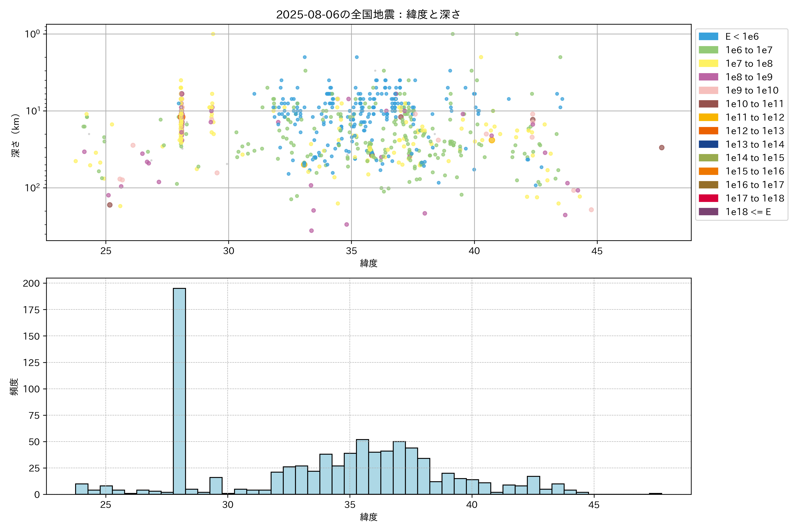Click the 200 tick label on the histogram axis
798x532 pixels.
(31, 283)
